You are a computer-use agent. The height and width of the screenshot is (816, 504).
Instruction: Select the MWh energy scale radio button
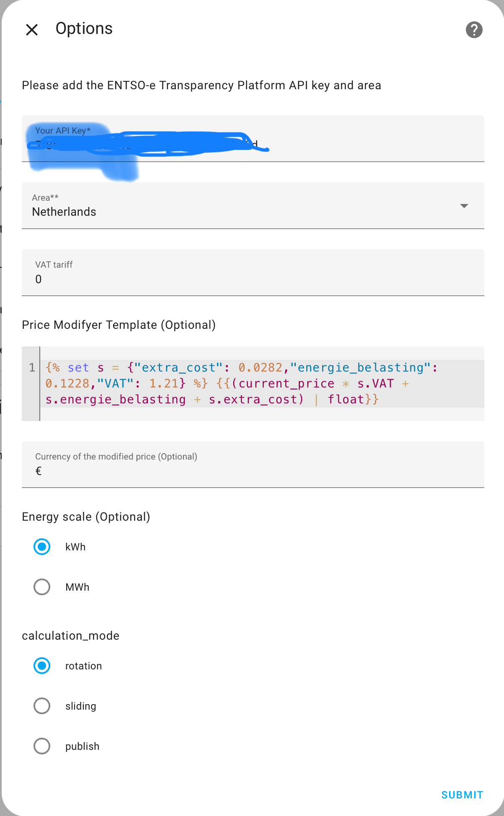[42, 587]
